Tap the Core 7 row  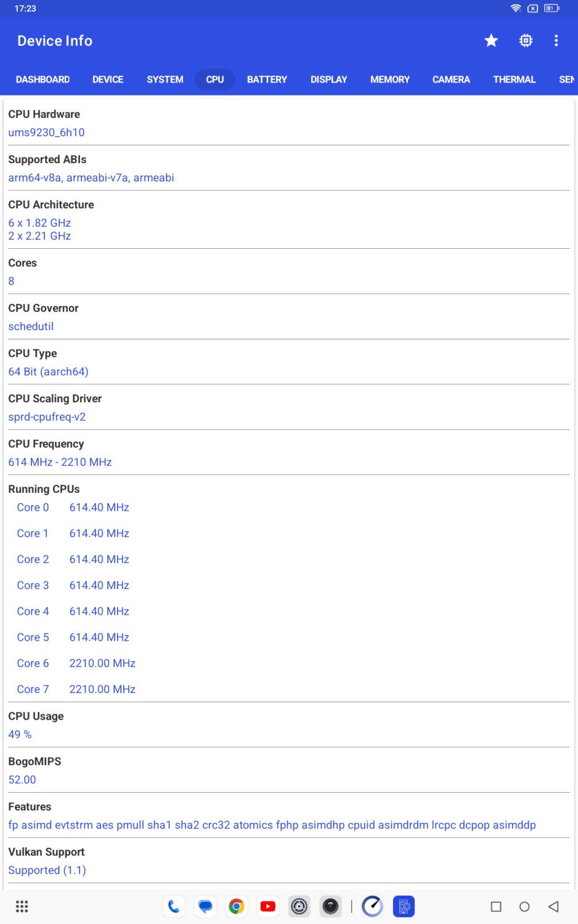click(x=76, y=689)
